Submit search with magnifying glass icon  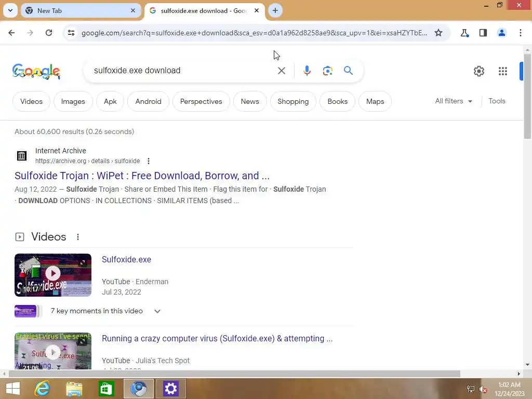pos(349,71)
